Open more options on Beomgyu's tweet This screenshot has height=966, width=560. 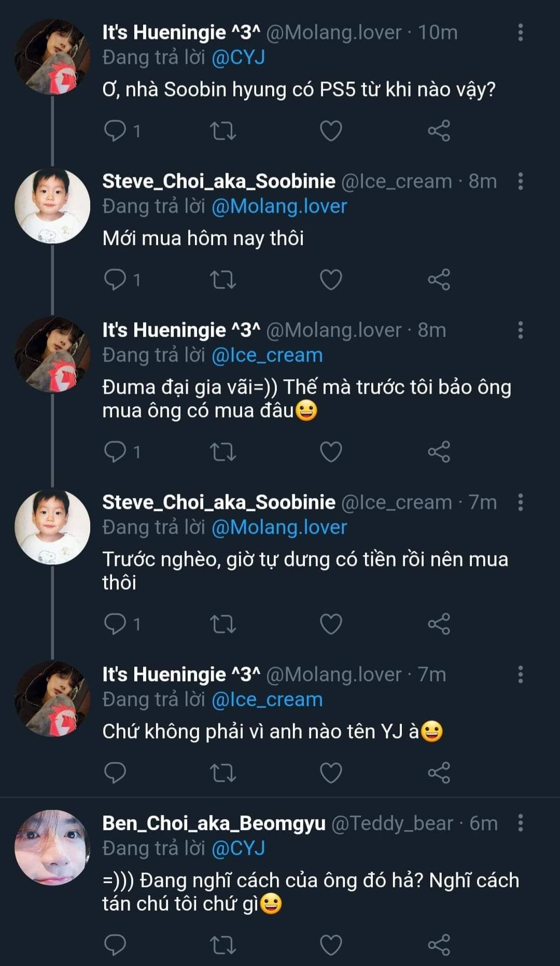(x=520, y=823)
